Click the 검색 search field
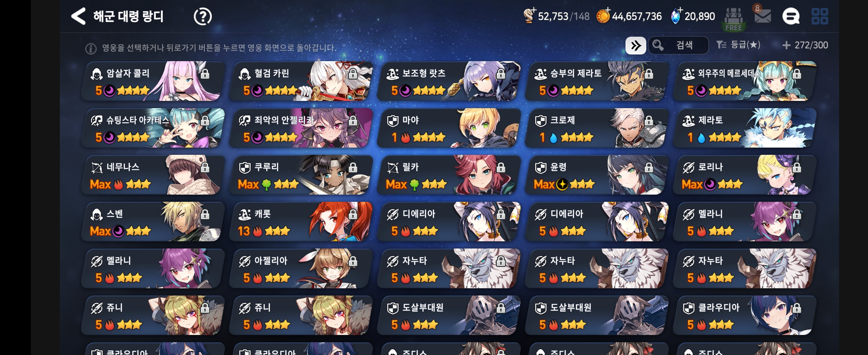This screenshot has width=868, height=355. point(678,45)
